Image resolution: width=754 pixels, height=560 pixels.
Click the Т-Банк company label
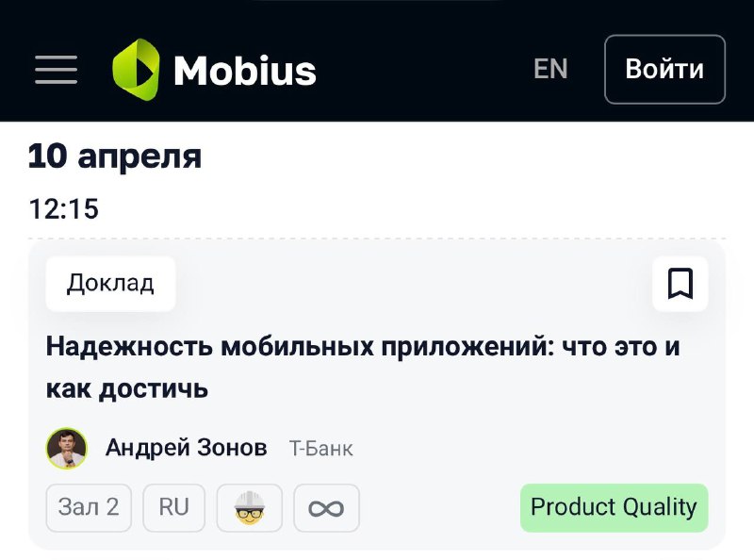point(320,449)
